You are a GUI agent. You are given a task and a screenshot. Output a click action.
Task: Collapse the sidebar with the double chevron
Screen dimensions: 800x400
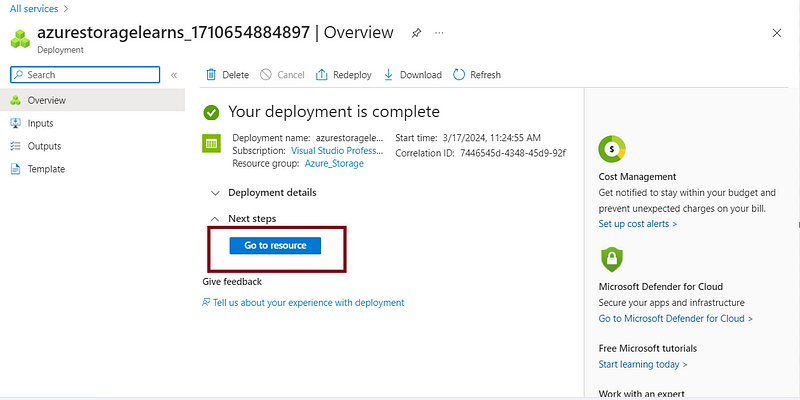click(173, 75)
